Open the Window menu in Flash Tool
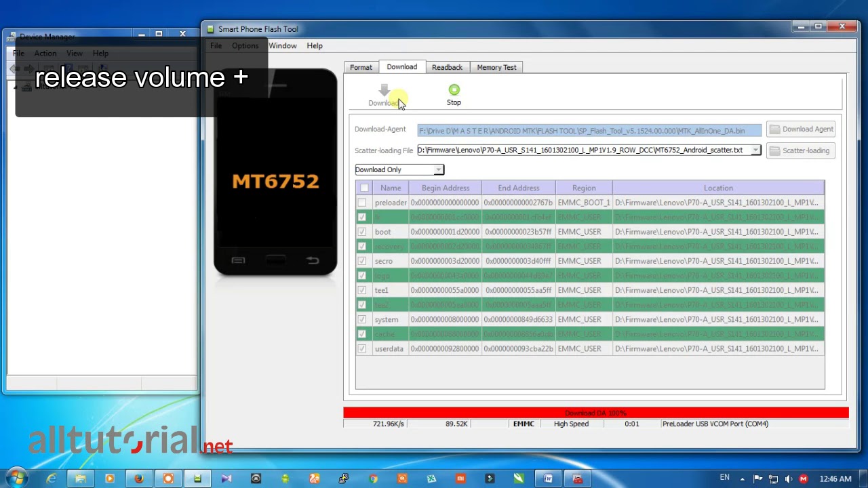 click(283, 46)
